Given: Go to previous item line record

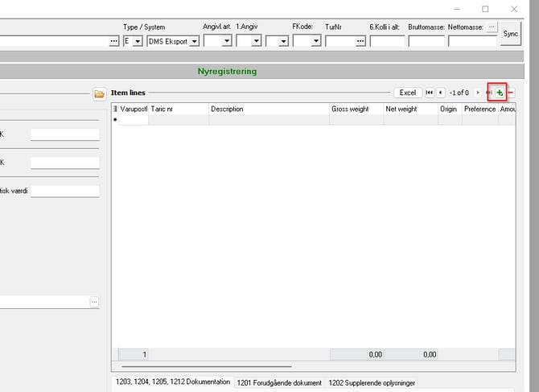Looking at the screenshot, I should point(440,93).
